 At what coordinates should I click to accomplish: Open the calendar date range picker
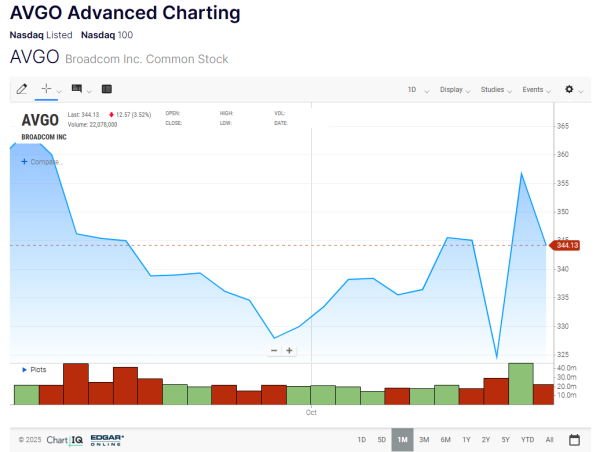pyautogui.click(x=575, y=439)
